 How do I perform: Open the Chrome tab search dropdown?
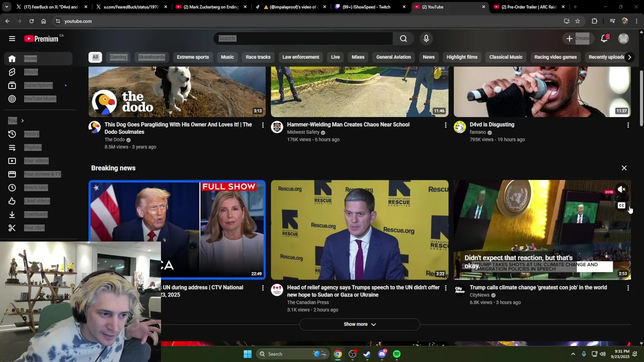(x=7, y=7)
